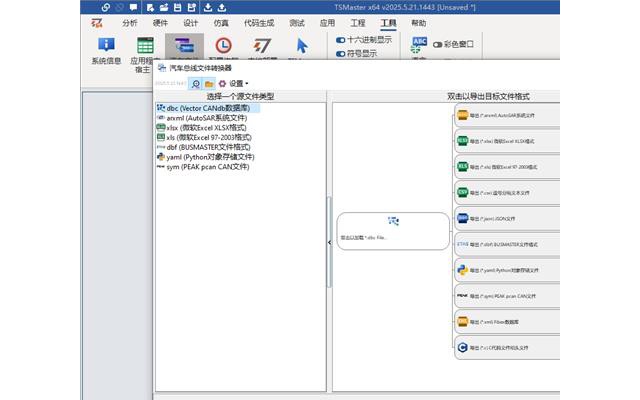640x400 pixels.
Task: Open the 帮助 menu tab
Action: click(419, 23)
